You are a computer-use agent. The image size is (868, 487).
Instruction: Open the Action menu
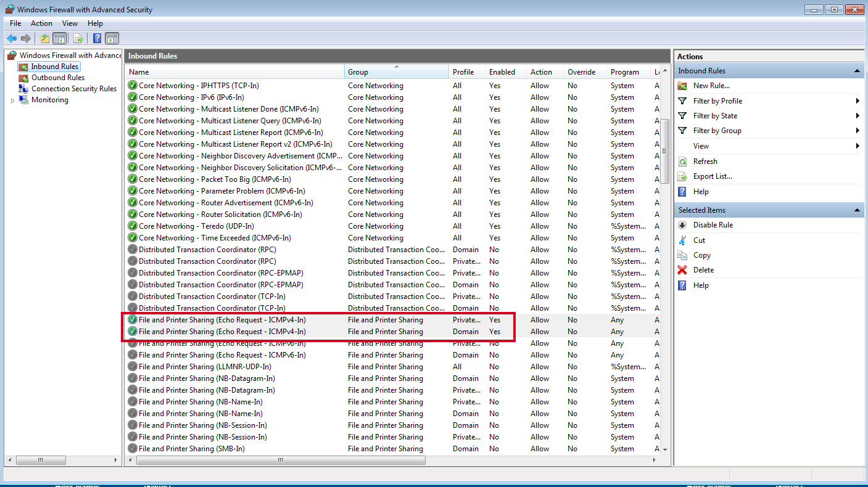41,23
